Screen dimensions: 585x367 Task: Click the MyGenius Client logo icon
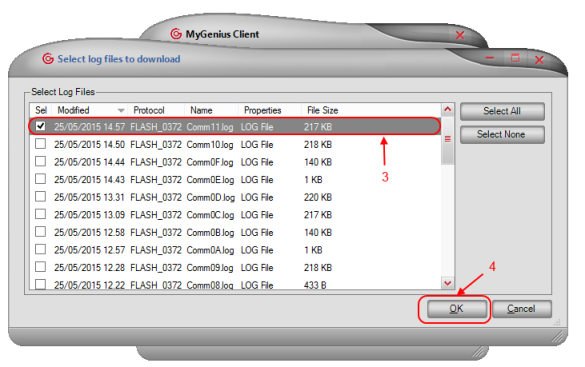(176, 34)
